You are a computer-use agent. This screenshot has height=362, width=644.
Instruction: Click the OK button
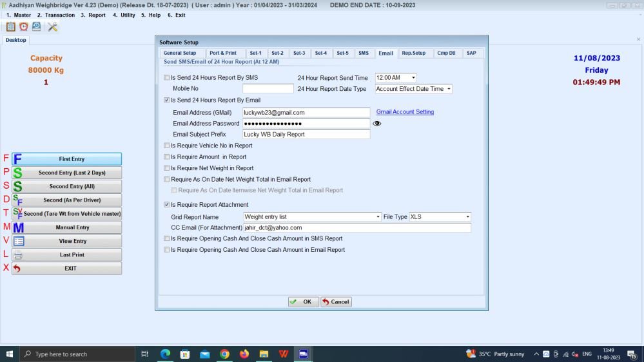pyautogui.click(x=303, y=302)
